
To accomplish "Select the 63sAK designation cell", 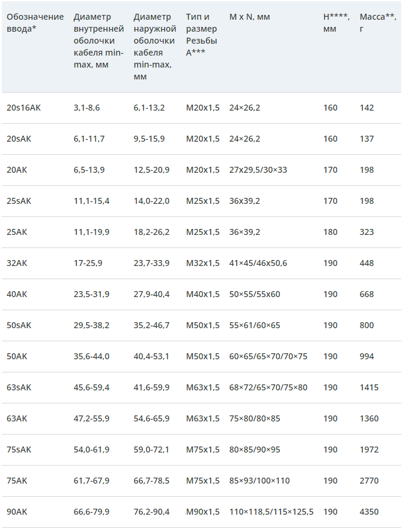I will pyautogui.click(x=19, y=387).
